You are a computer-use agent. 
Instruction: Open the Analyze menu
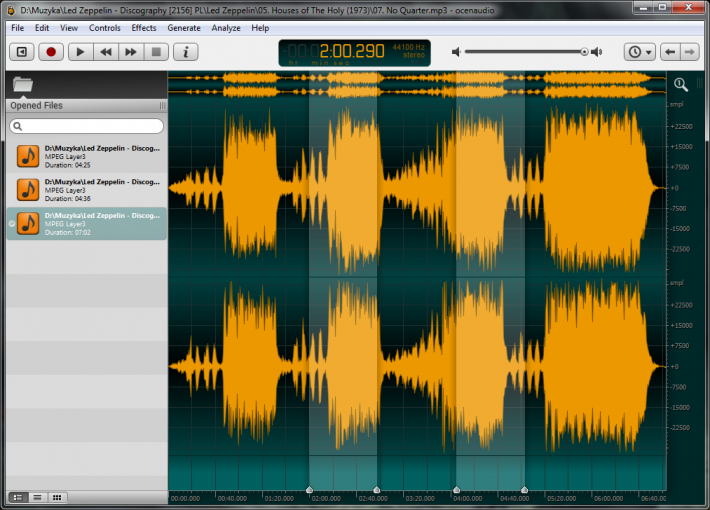(x=226, y=28)
